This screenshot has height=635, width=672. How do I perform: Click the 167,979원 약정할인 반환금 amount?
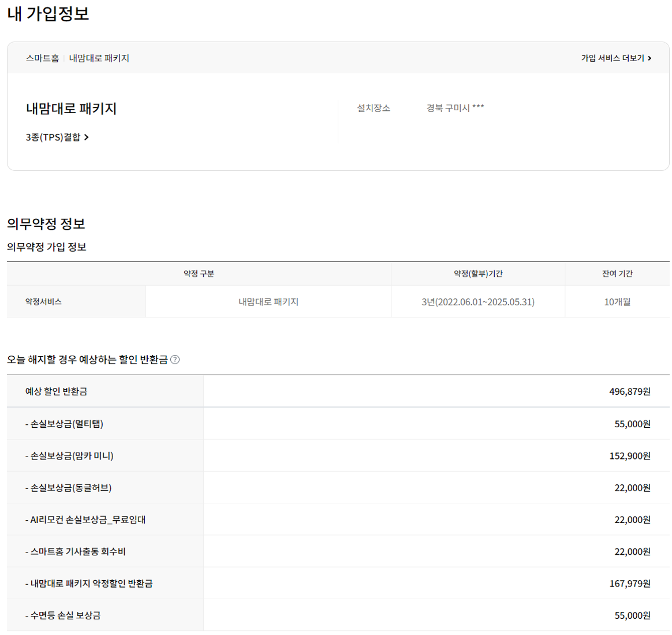[x=629, y=584]
